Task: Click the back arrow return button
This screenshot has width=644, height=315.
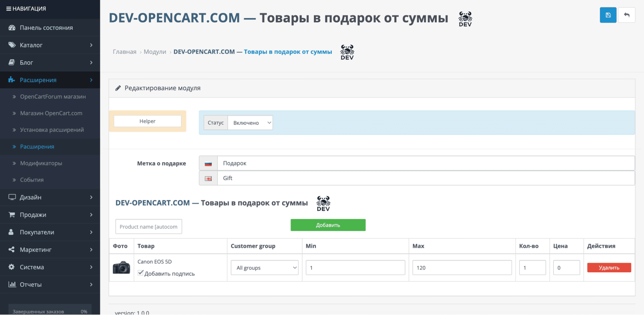Action: tap(627, 15)
